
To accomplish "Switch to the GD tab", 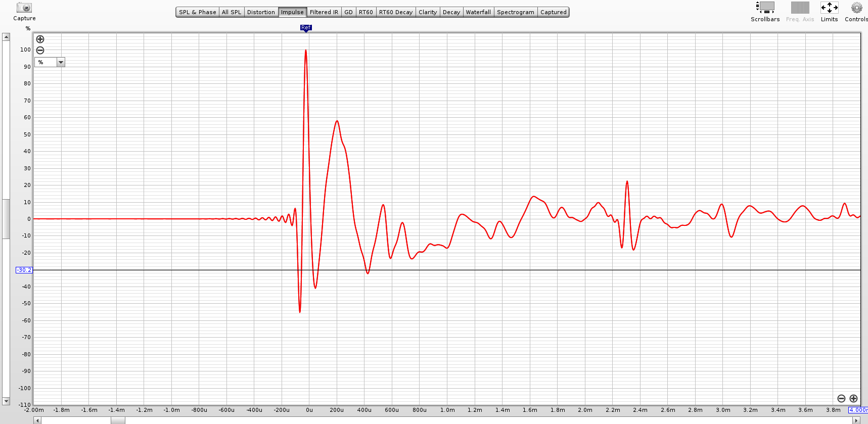I will click(349, 12).
